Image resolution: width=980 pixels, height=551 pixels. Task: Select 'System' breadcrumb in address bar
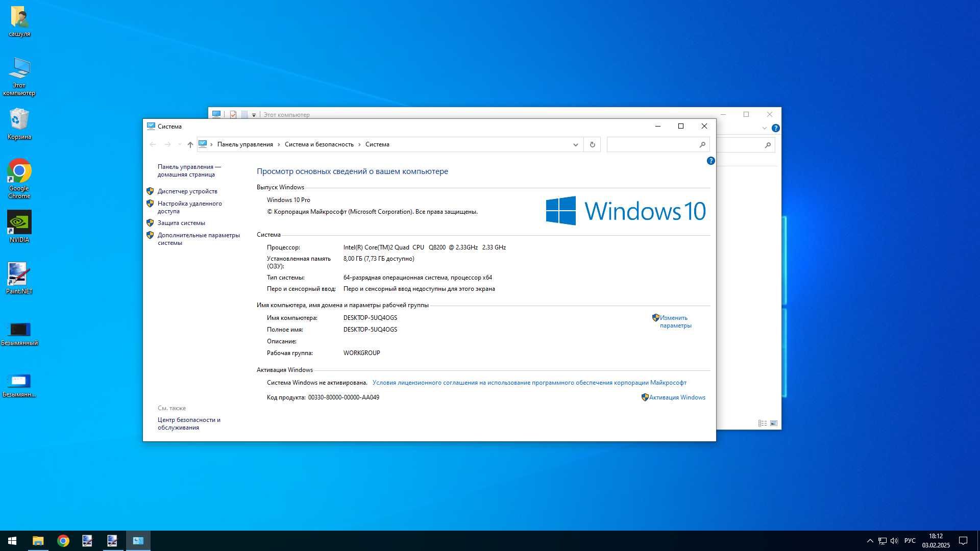point(377,144)
